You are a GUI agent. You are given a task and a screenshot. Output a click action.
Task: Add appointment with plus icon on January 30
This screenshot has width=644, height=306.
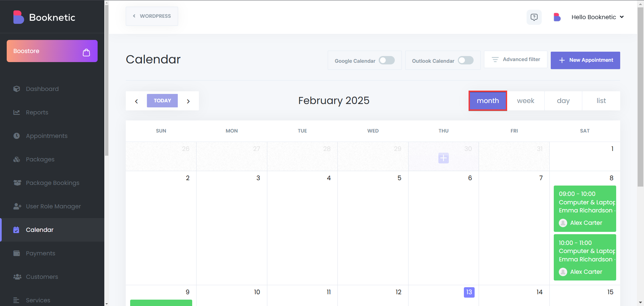tap(443, 158)
